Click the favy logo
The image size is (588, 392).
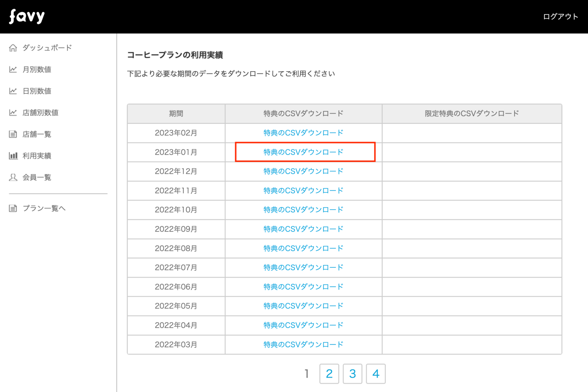tap(26, 16)
